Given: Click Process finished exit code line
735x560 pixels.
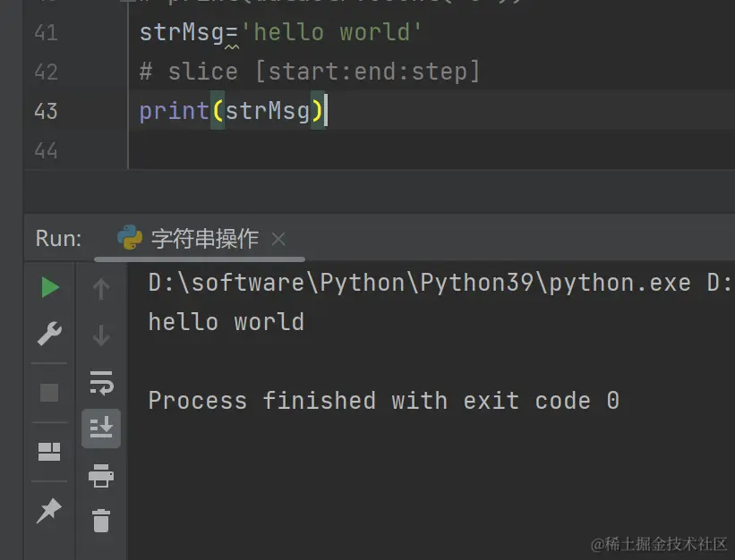Looking at the screenshot, I should click(x=384, y=401).
